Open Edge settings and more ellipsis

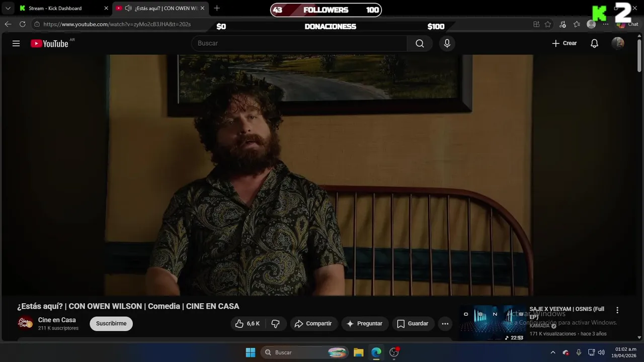(606, 24)
